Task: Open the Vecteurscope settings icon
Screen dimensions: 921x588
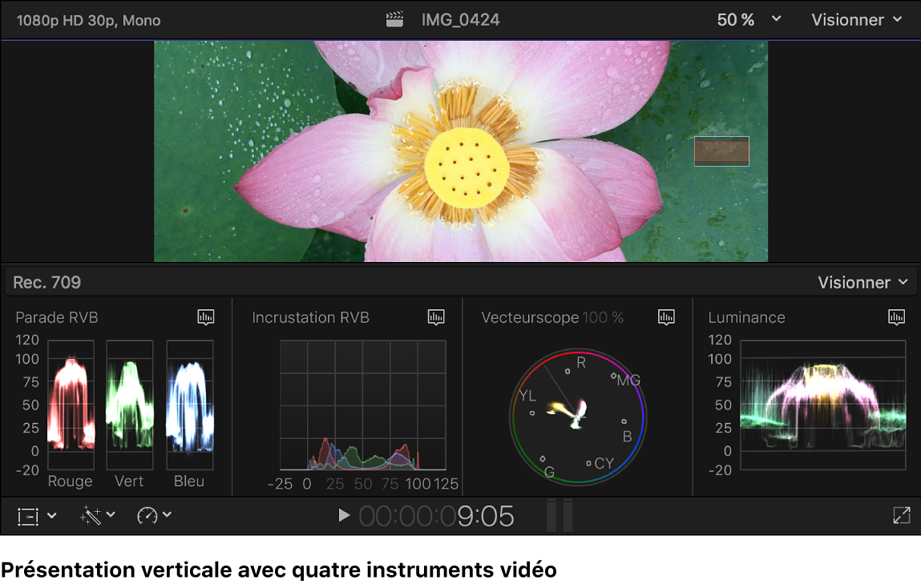Action: 666,317
